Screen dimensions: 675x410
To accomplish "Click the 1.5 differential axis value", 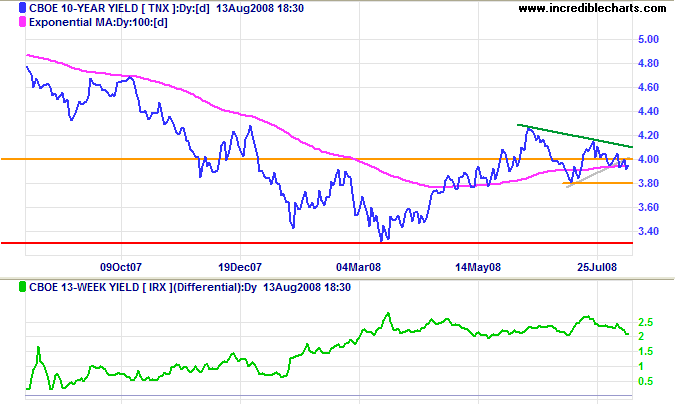I will click(645, 351).
